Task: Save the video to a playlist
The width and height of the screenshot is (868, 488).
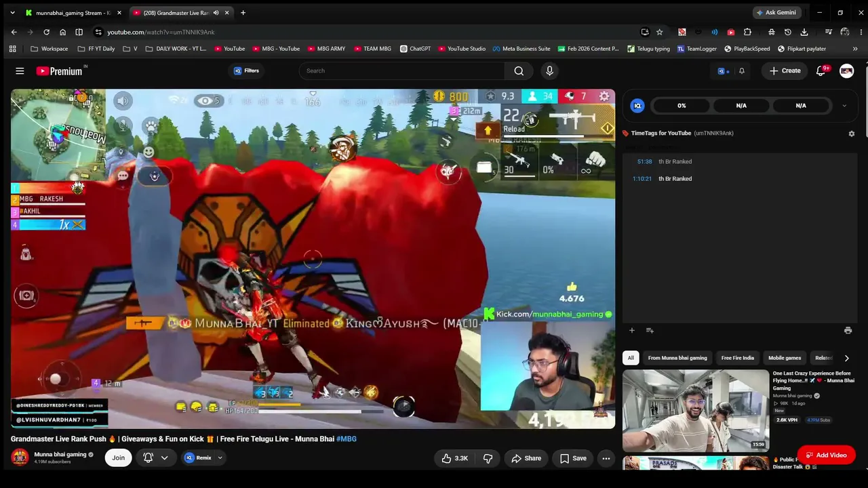Action: pos(573,458)
